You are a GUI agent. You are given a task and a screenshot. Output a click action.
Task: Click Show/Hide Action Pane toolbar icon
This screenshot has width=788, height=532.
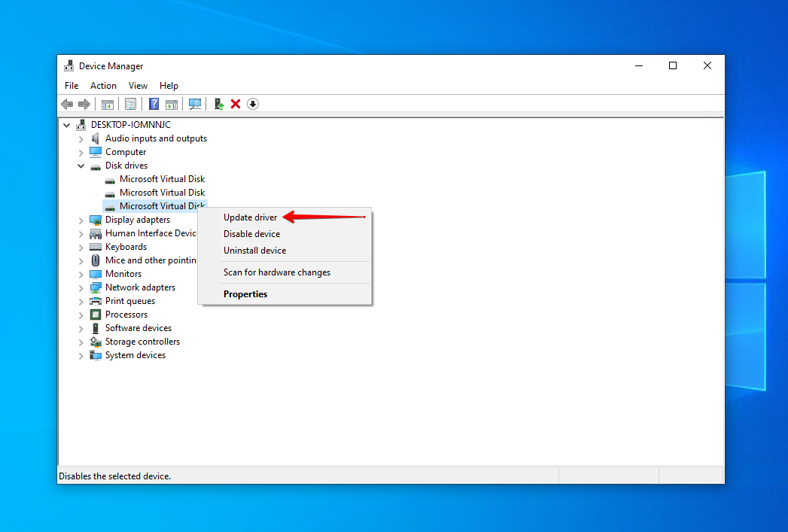[172, 104]
